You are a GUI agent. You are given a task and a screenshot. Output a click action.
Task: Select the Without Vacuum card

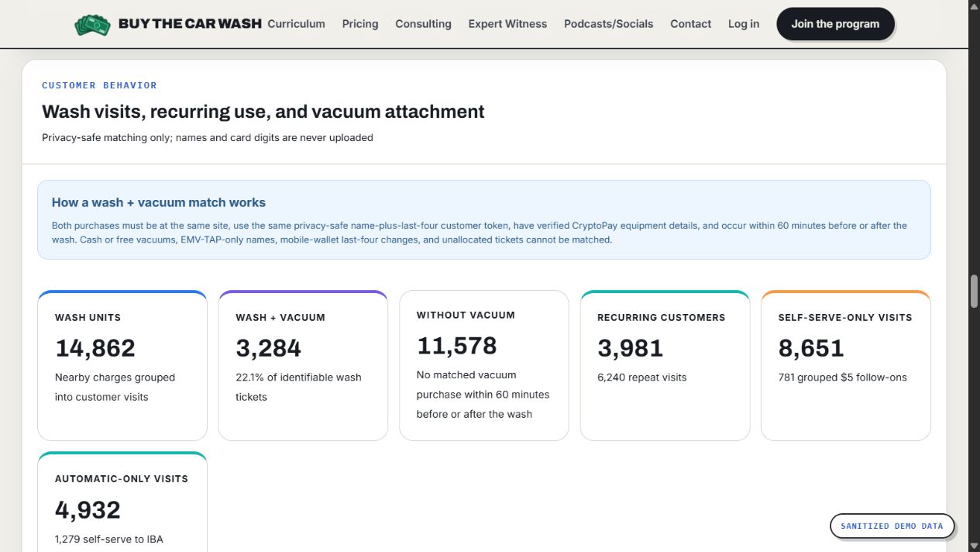(484, 365)
